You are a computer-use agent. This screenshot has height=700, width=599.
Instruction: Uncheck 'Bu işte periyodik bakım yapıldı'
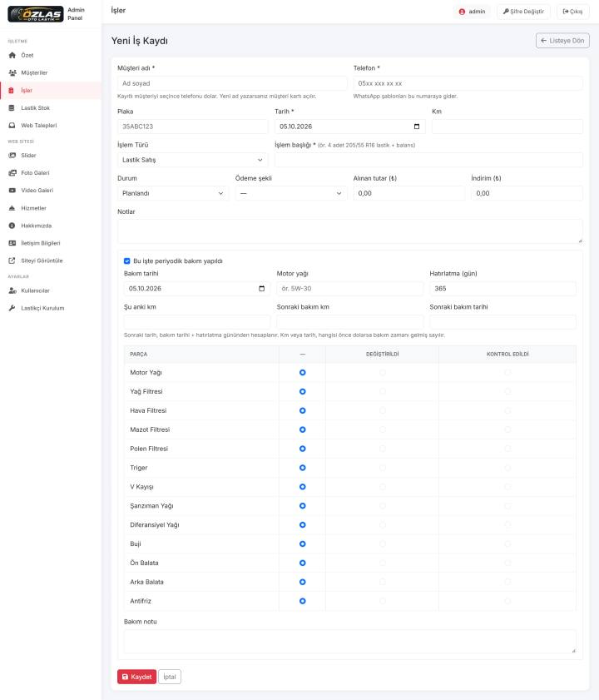(126, 261)
